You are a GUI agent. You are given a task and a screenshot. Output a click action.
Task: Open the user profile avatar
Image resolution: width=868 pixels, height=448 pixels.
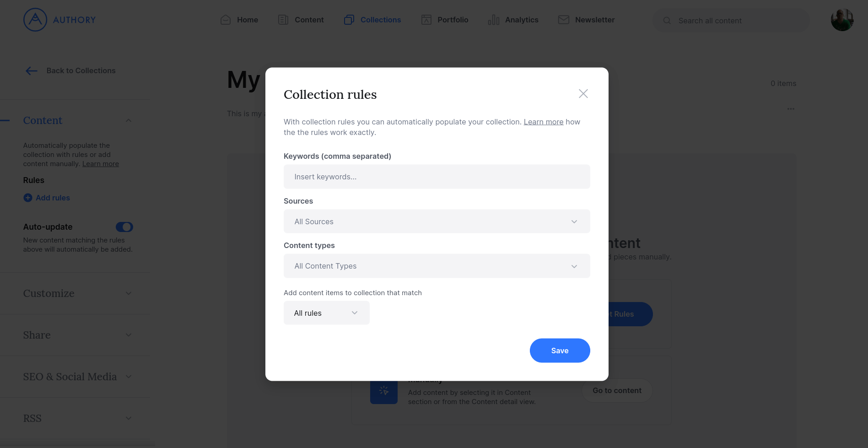(x=842, y=20)
